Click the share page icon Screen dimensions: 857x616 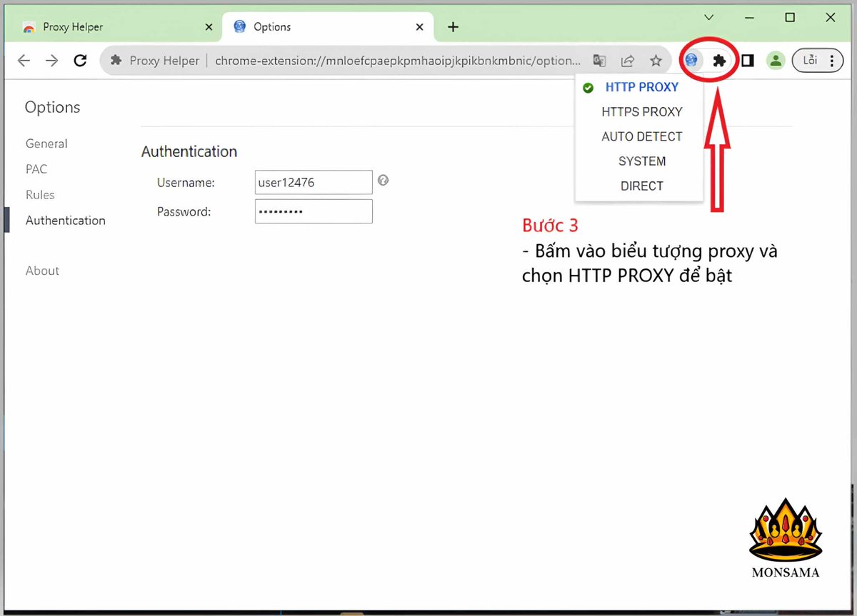coord(628,61)
